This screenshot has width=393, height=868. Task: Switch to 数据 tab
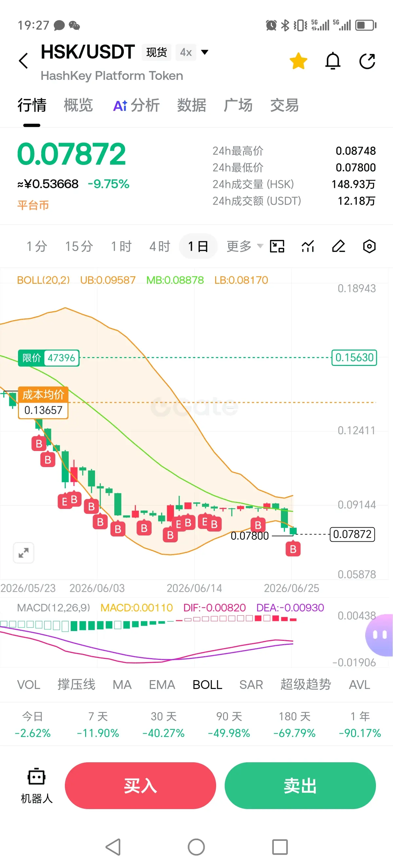click(192, 105)
